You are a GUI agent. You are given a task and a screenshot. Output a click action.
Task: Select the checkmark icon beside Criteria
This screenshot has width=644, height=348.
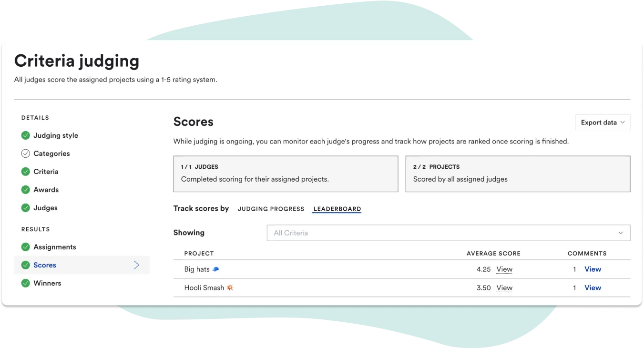point(26,172)
